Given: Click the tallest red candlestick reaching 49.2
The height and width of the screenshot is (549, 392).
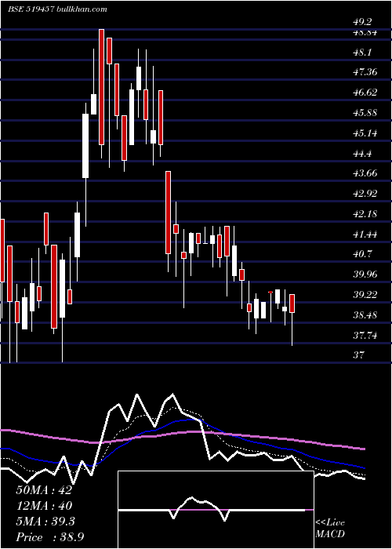Looking at the screenshot, I should 101,87.
